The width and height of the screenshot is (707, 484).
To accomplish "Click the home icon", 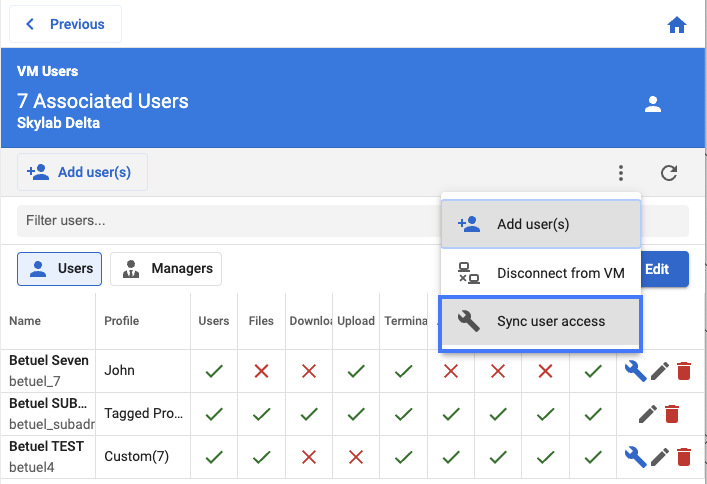I will [677, 25].
